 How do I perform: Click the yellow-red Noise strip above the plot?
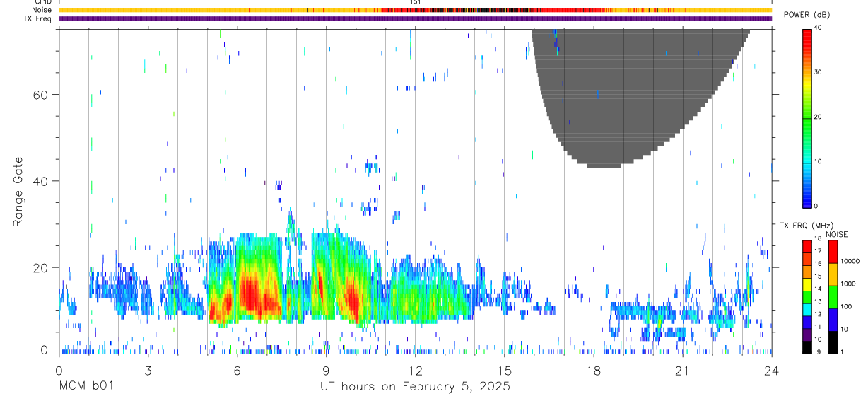click(x=415, y=10)
